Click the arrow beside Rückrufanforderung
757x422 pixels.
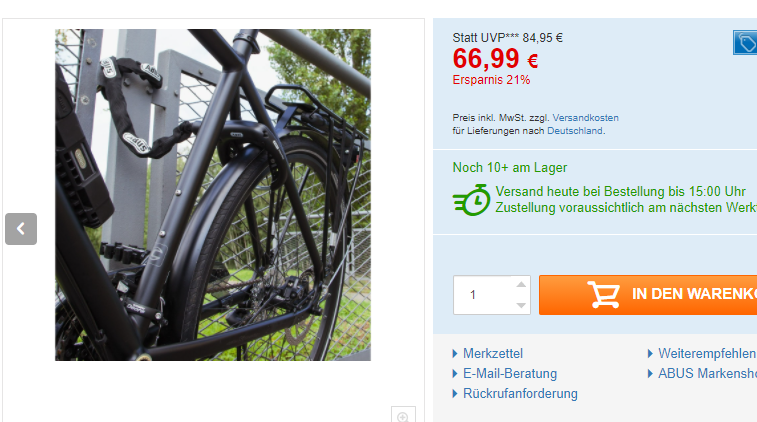coord(455,394)
